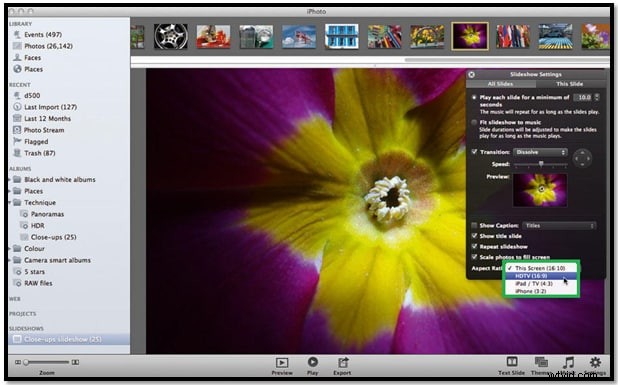
Task: Select the blue building thumbnail
Action: coord(342,36)
